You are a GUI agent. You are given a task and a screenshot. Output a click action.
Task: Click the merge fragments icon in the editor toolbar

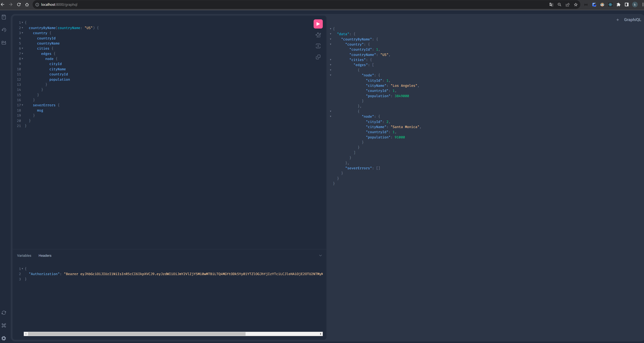coord(318,46)
